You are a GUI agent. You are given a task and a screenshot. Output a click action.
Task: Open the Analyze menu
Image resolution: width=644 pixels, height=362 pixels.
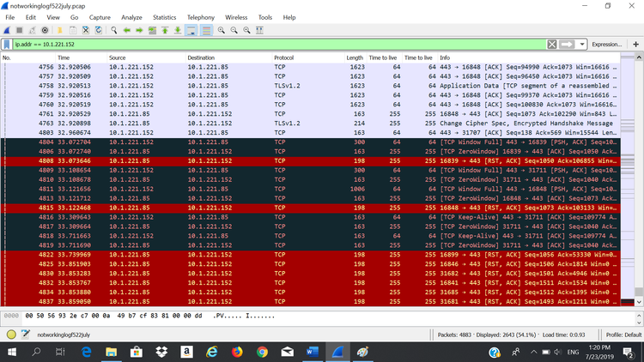click(x=131, y=17)
